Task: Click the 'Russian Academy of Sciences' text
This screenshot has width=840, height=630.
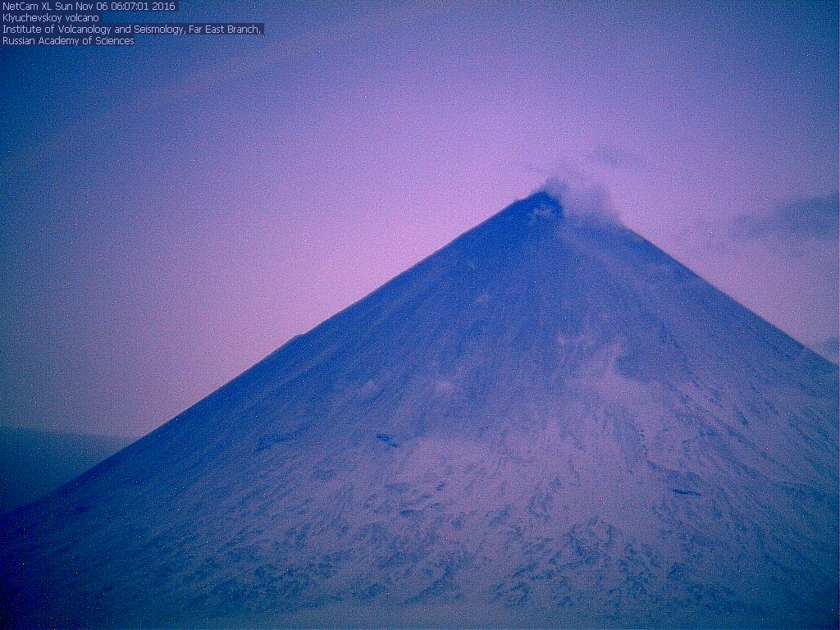Action: [68, 41]
